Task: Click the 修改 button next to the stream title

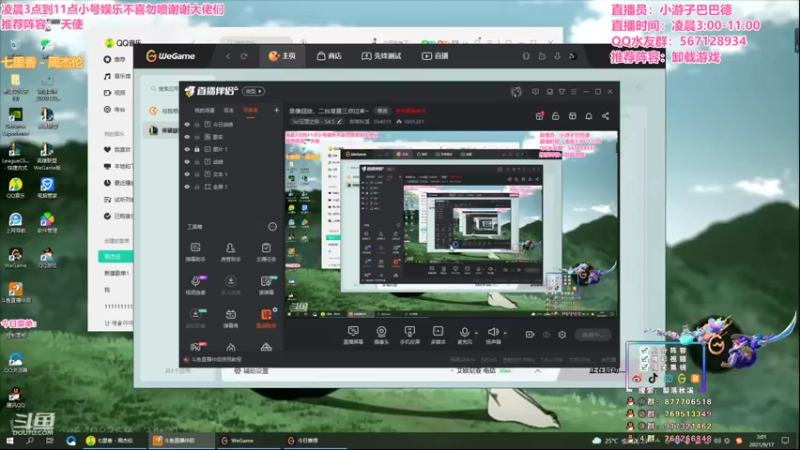Action: [382, 111]
